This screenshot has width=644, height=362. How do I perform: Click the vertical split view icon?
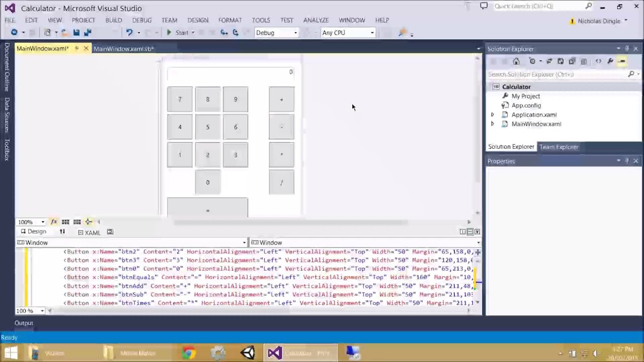462,232
